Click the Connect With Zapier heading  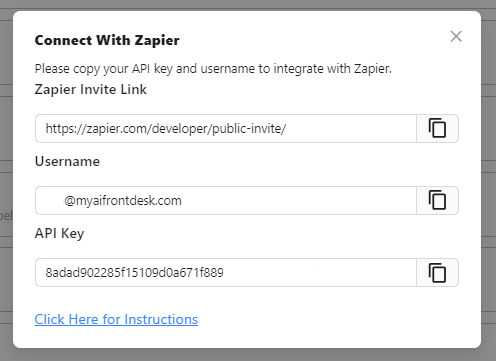pos(107,40)
